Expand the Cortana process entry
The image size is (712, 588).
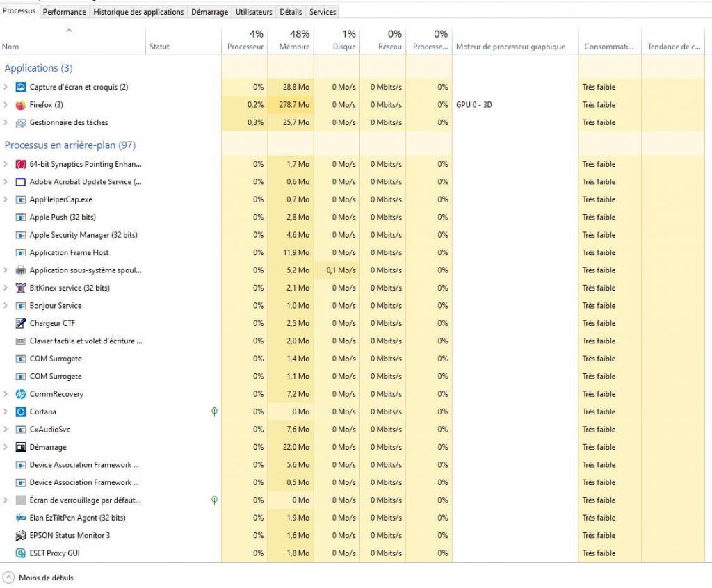(x=6, y=411)
